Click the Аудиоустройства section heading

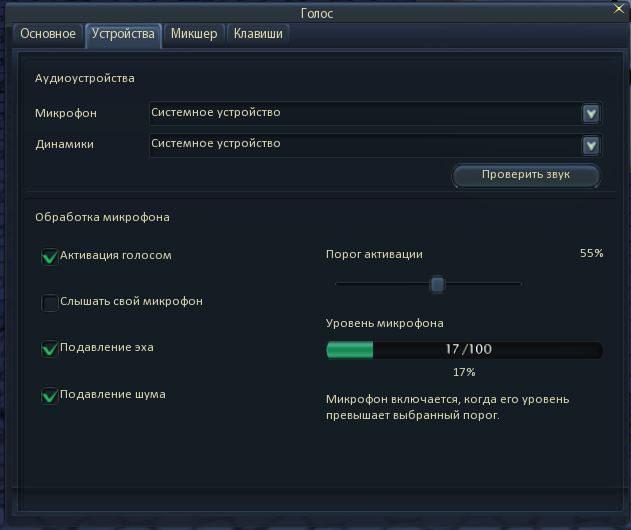click(x=85, y=78)
